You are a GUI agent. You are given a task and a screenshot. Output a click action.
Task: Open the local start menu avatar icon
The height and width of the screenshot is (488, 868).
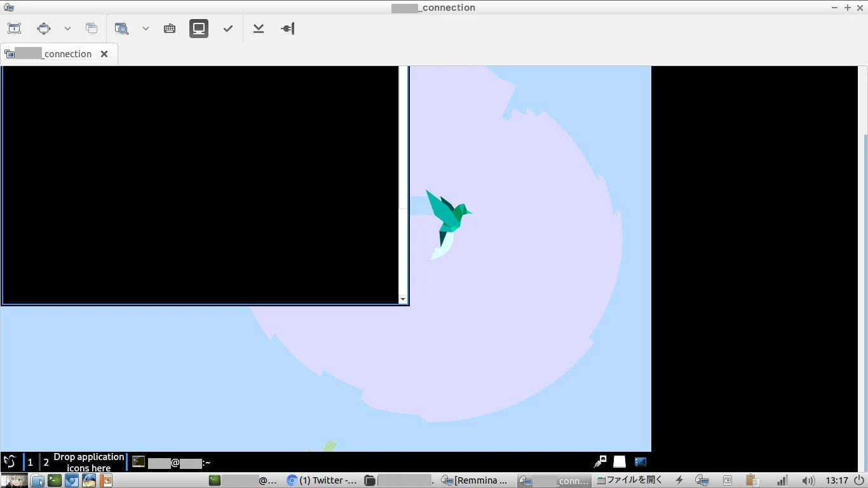click(14, 480)
